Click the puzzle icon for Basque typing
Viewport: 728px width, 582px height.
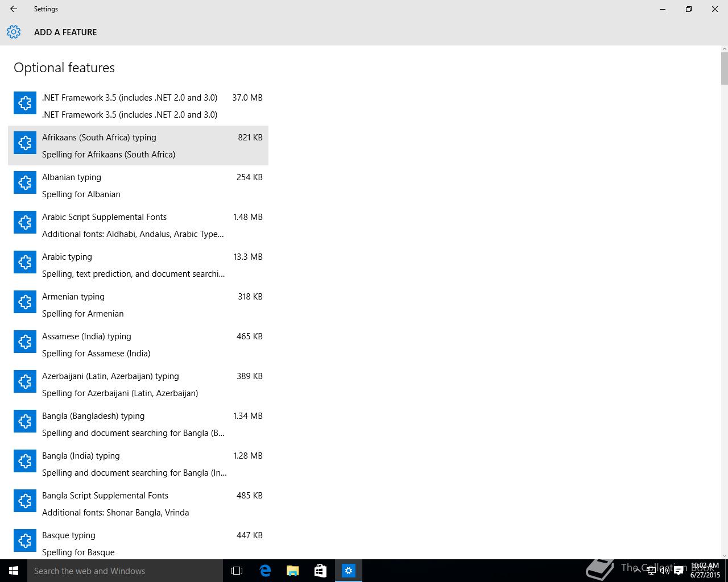tap(25, 541)
